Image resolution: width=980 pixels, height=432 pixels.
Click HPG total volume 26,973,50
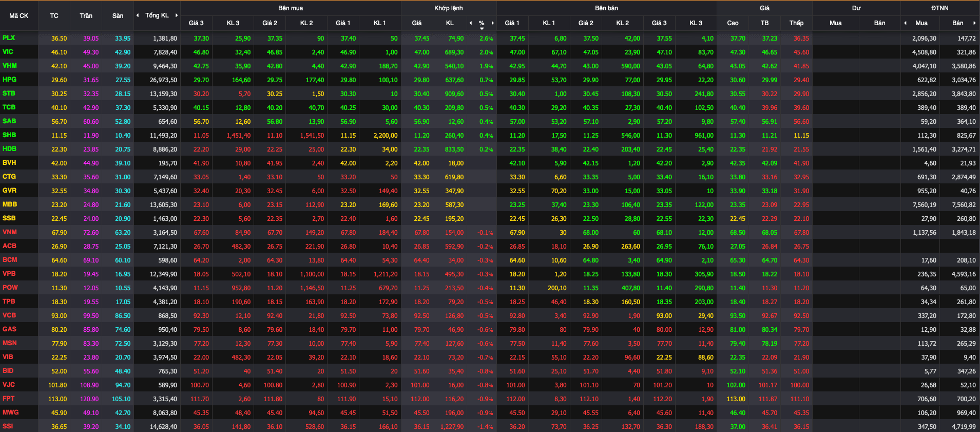pos(163,80)
